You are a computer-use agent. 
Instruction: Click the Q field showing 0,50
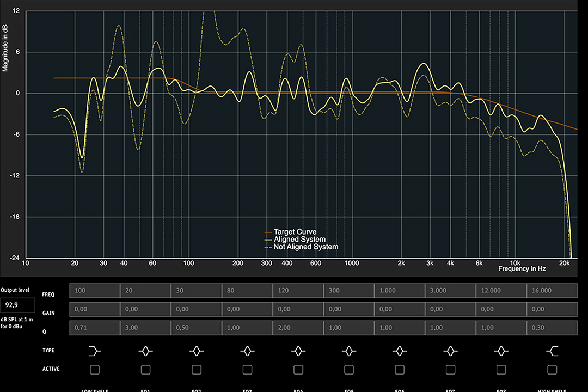point(197,328)
